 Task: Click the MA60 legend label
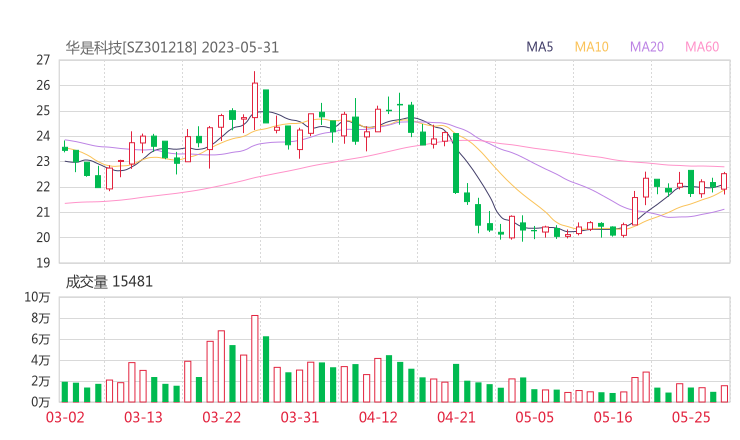[702, 47]
